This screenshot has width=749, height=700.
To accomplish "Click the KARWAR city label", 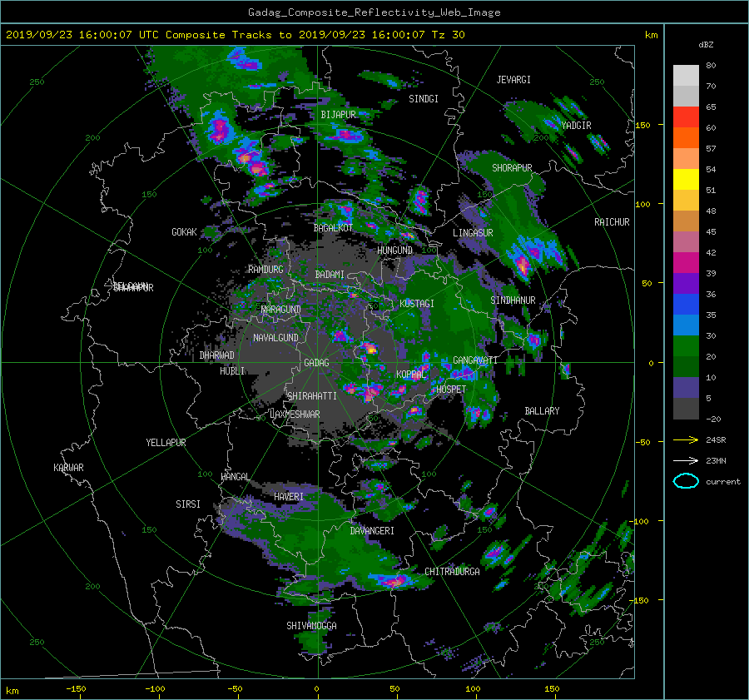I will tap(68, 468).
